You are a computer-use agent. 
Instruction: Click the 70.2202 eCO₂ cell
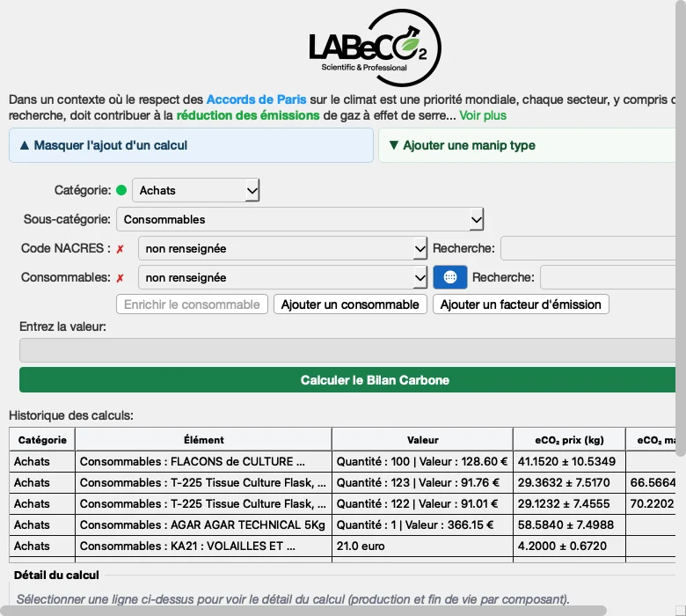pos(651,503)
